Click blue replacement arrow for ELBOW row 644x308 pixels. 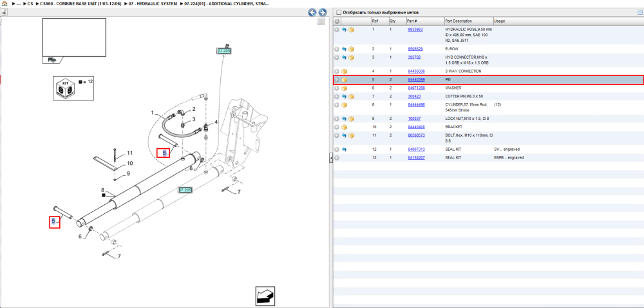[344, 49]
